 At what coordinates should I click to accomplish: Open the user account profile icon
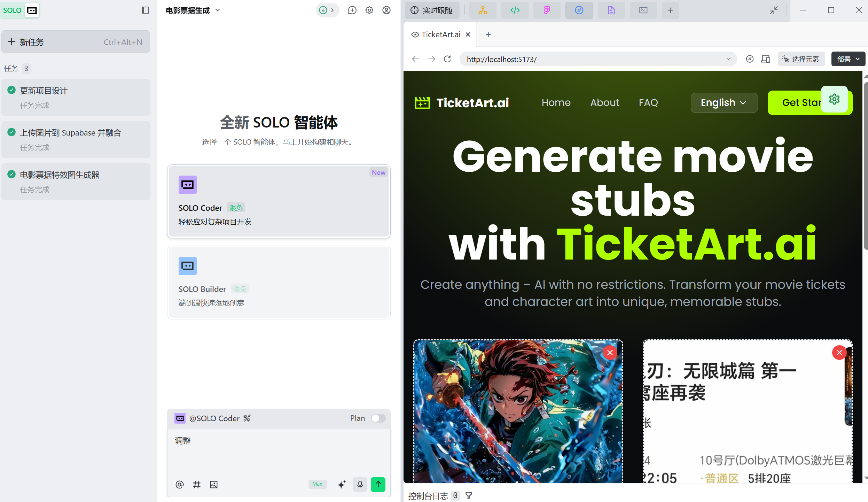(x=386, y=10)
